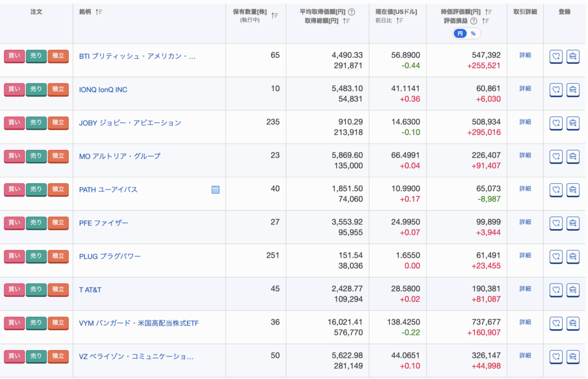Open IONQ IonQ INC stock link
588x379 pixels.
[103, 90]
